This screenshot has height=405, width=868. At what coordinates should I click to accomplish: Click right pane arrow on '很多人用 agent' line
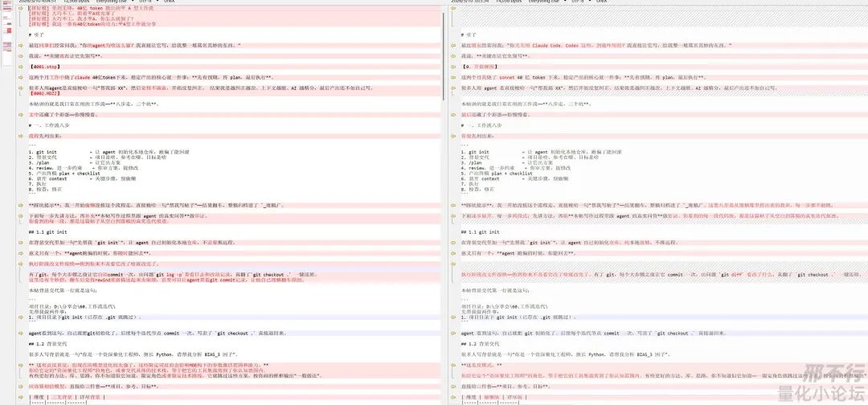(453, 88)
